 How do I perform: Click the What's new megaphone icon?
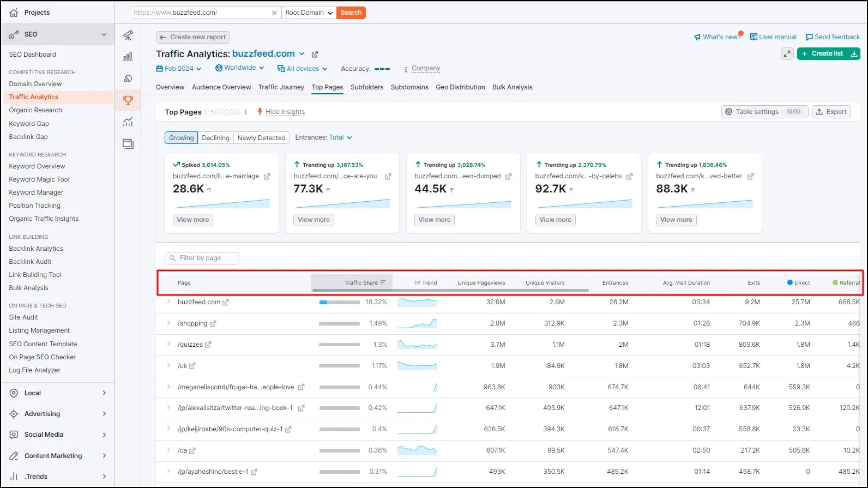pyautogui.click(x=697, y=37)
